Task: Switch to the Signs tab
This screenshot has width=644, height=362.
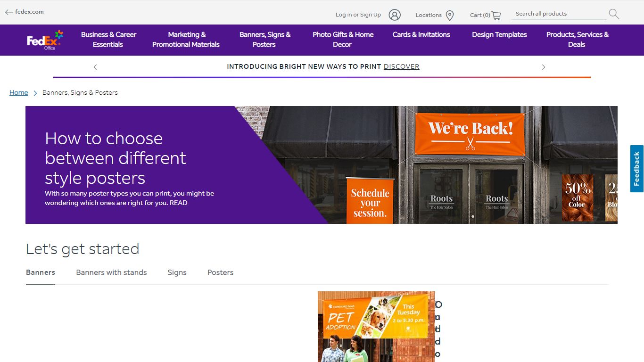Action: 177,272
